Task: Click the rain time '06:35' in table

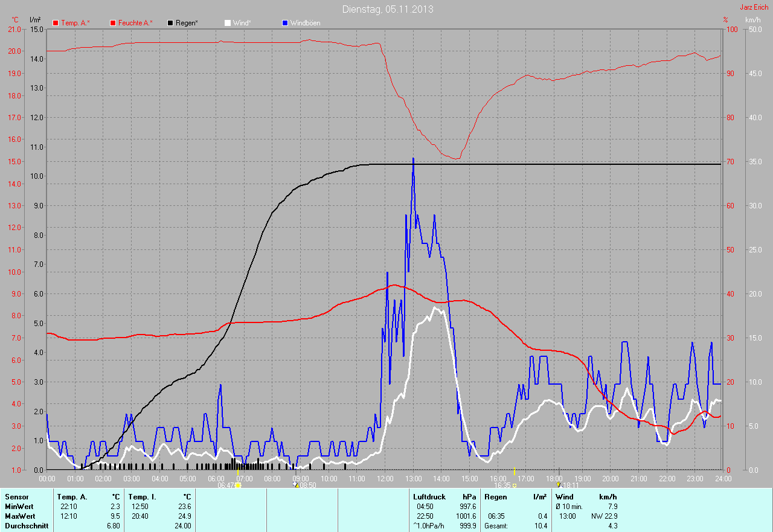Action: (497, 516)
